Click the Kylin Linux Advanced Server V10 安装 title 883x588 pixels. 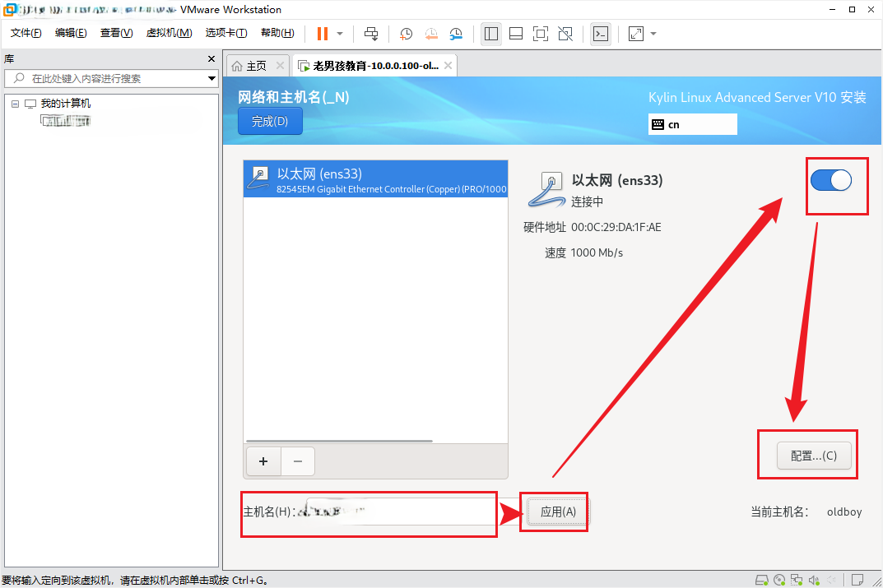pos(757,97)
